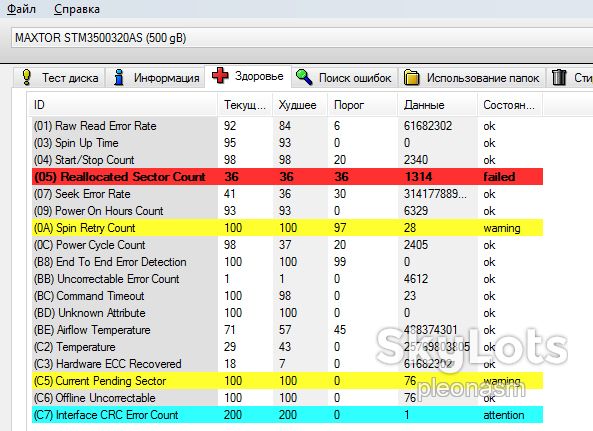The height and width of the screenshot is (431, 593).
Task: Select the (0C) Power Cycle Count row
Action: (287, 245)
